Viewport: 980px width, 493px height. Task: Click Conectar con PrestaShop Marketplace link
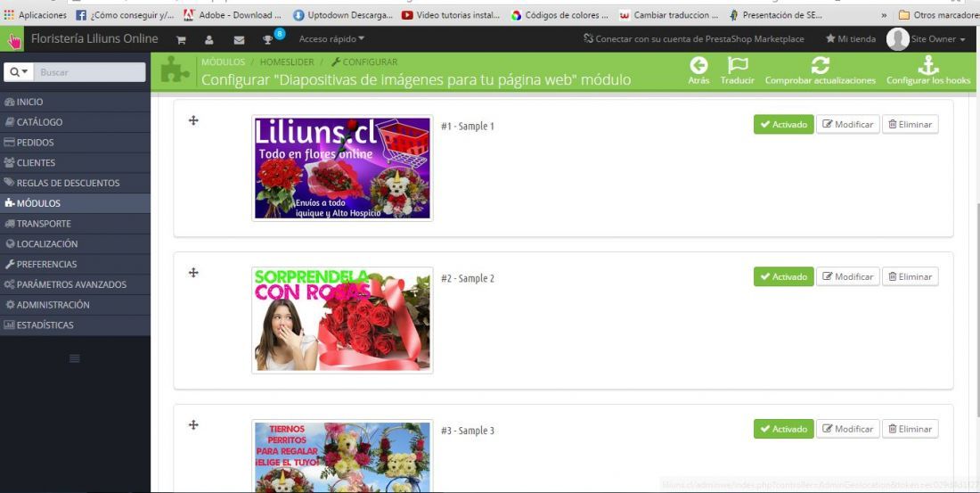click(694, 39)
